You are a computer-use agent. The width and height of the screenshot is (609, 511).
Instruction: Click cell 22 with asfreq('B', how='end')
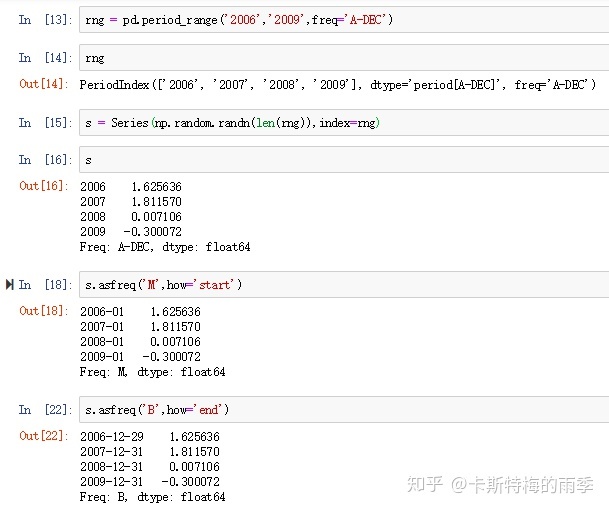[344, 410]
